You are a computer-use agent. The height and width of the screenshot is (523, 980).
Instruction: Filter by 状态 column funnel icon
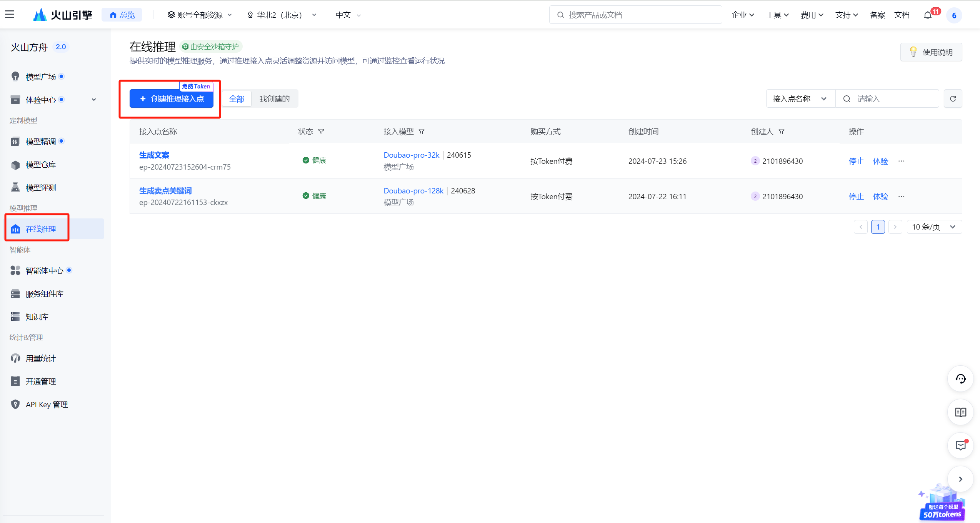coord(321,132)
